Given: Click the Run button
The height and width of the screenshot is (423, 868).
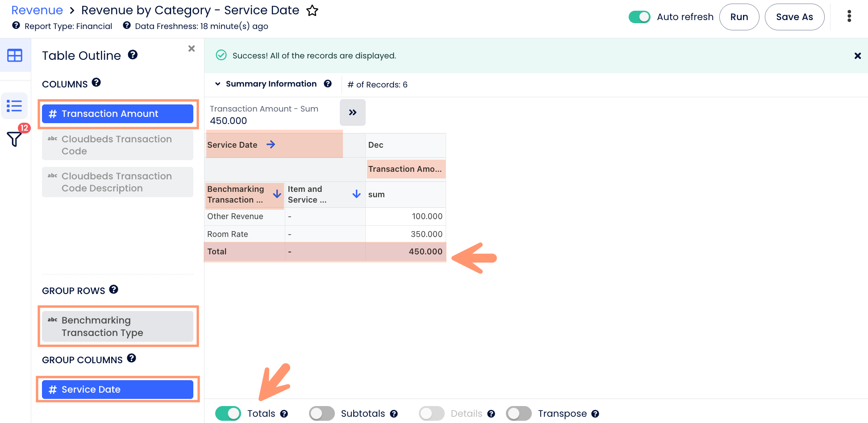Looking at the screenshot, I should (739, 17).
